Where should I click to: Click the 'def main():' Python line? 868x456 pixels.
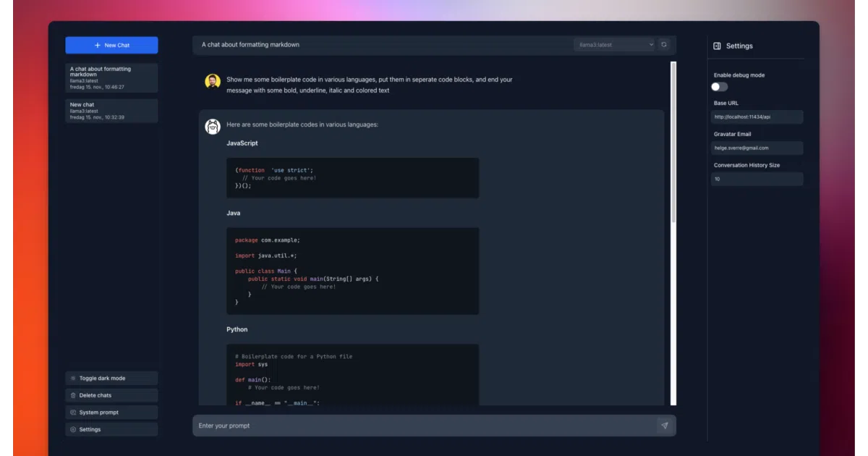coord(252,380)
